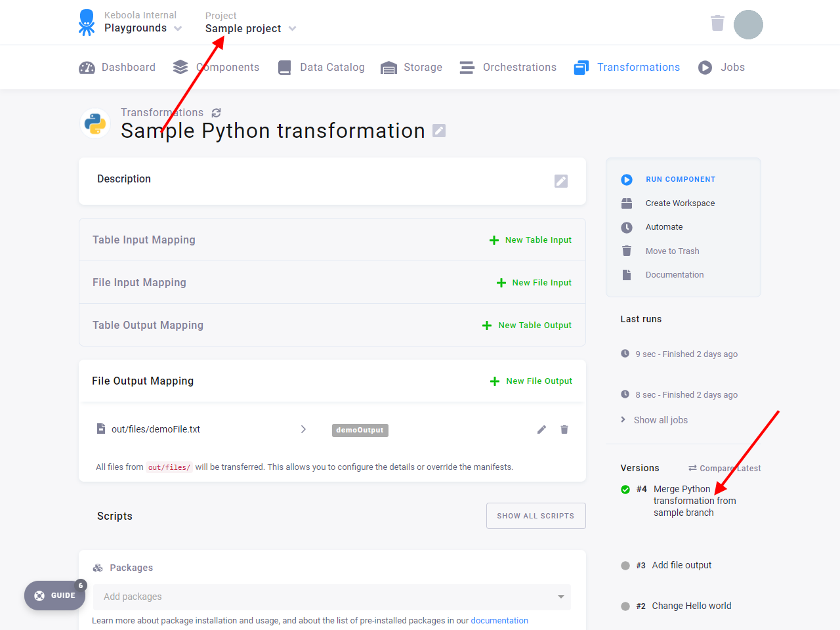Click the Data Catalog book icon
840x630 pixels.
click(x=284, y=68)
